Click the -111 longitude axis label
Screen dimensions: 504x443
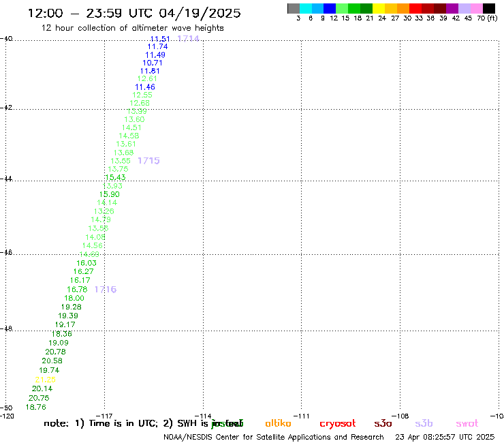(301, 416)
